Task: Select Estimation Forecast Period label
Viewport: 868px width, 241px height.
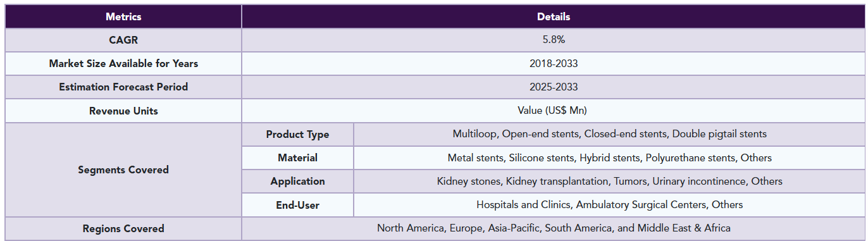Action: pyautogui.click(x=123, y=87)
